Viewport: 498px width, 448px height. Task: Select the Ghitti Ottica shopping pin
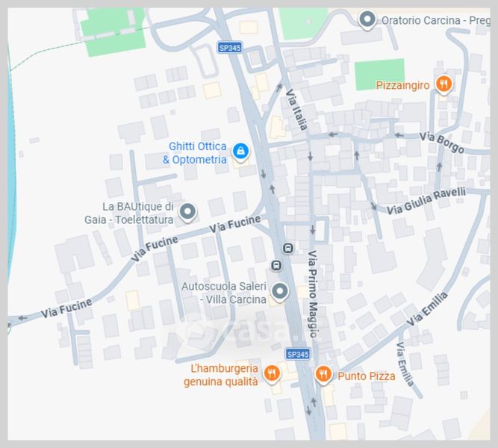point(240,152)
